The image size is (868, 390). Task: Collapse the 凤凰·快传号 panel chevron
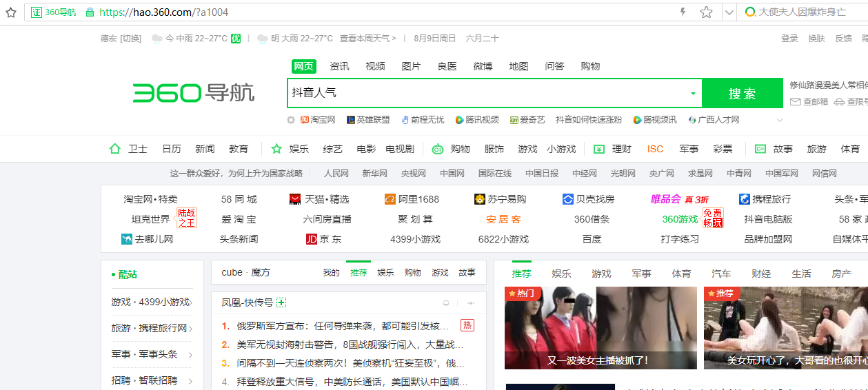446,303
